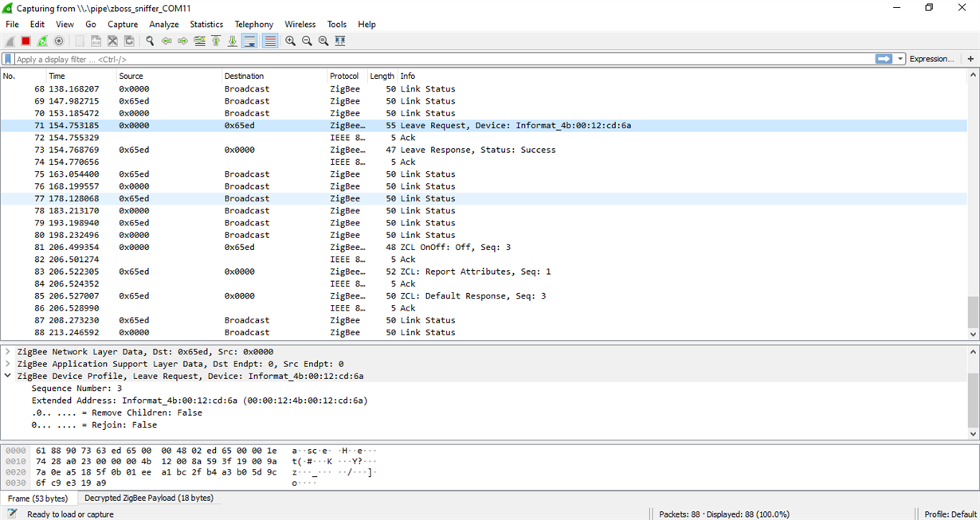Sort packets by the No. column header
The height and width of the screenshot is (520, 980).
[x=23, y=76]
